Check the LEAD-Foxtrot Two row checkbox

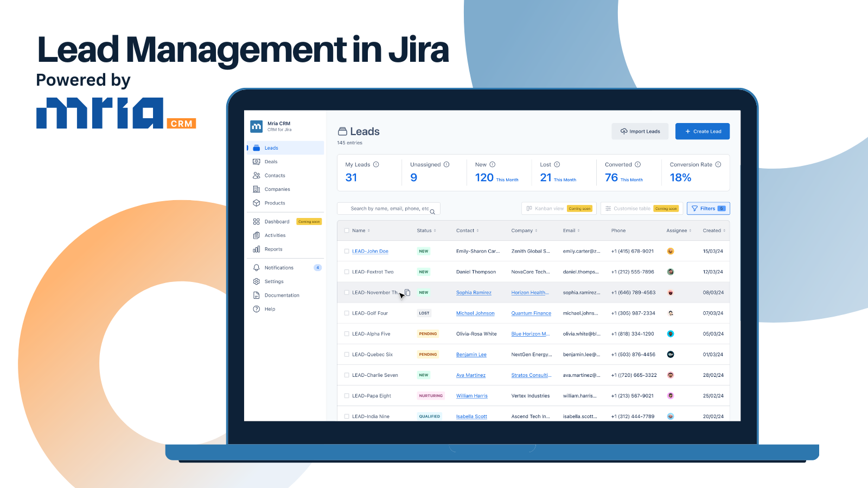[x=347, y=272]
